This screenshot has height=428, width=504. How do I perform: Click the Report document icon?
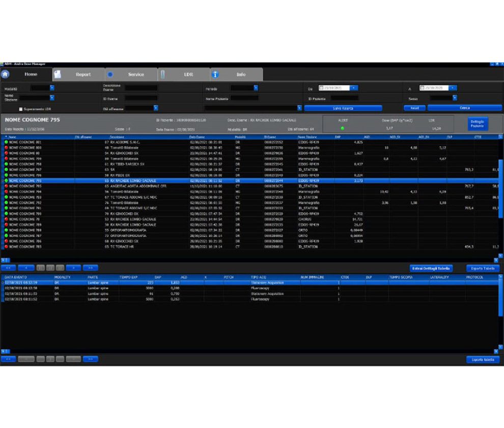(58, 74)
